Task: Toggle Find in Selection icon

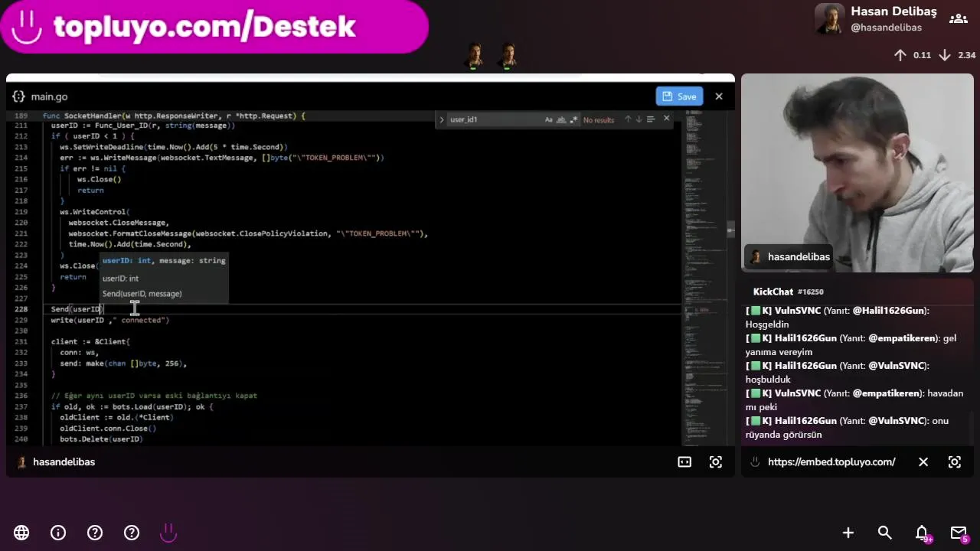Action: coord(651,119)
